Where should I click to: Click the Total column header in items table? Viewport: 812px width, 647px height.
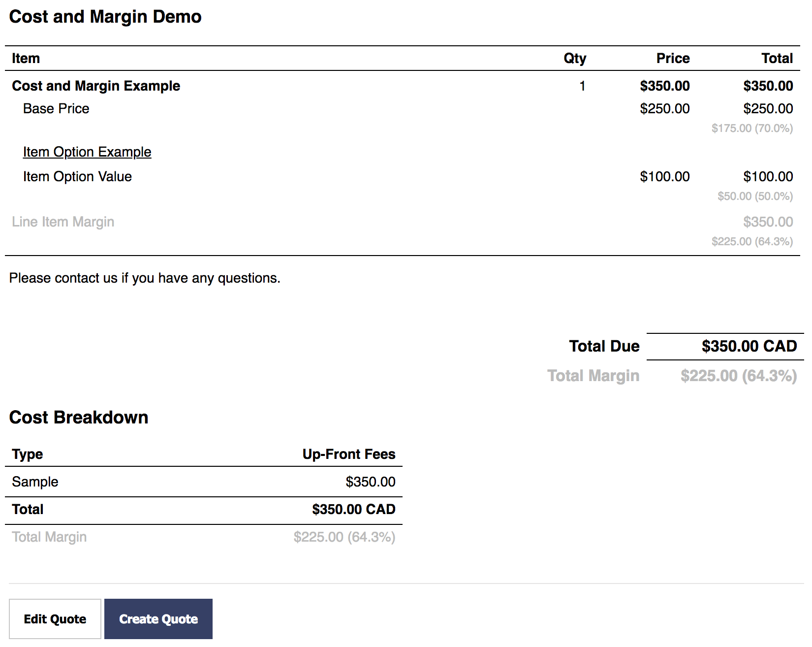(777, 58)
